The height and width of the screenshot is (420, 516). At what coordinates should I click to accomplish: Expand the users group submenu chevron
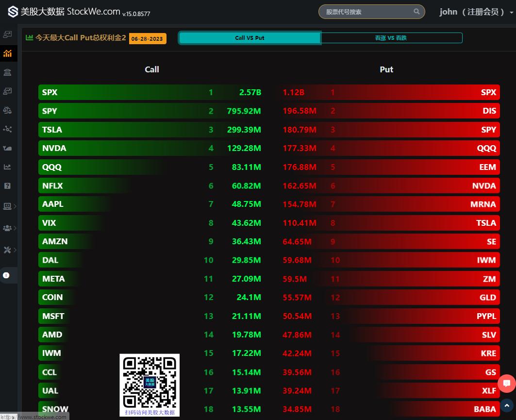[15, 228]
